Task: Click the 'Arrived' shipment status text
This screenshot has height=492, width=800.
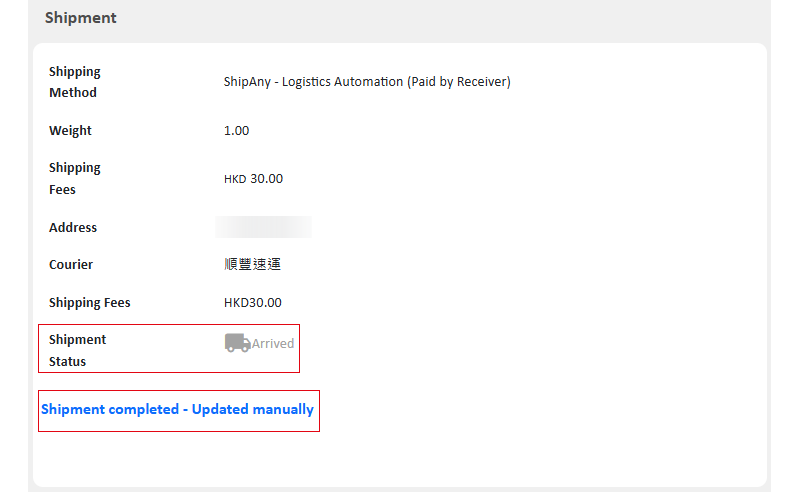Action: [x=273, y=343]
